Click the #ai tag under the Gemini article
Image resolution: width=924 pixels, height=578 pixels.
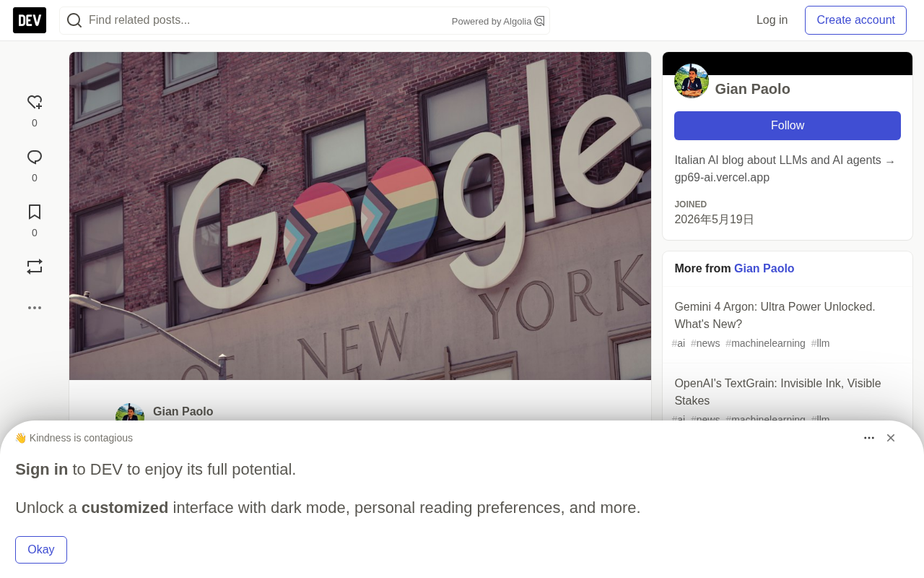tap(679, 343)
